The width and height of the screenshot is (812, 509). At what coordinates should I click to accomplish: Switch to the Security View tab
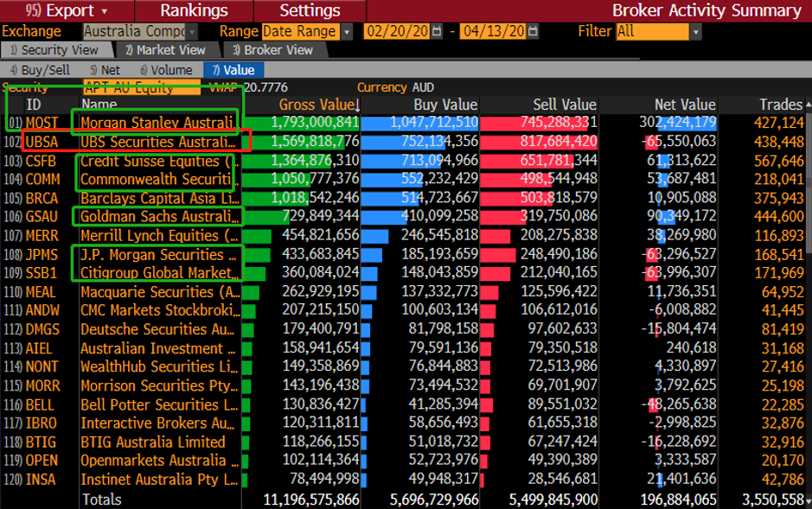click(x=54, y=50)
